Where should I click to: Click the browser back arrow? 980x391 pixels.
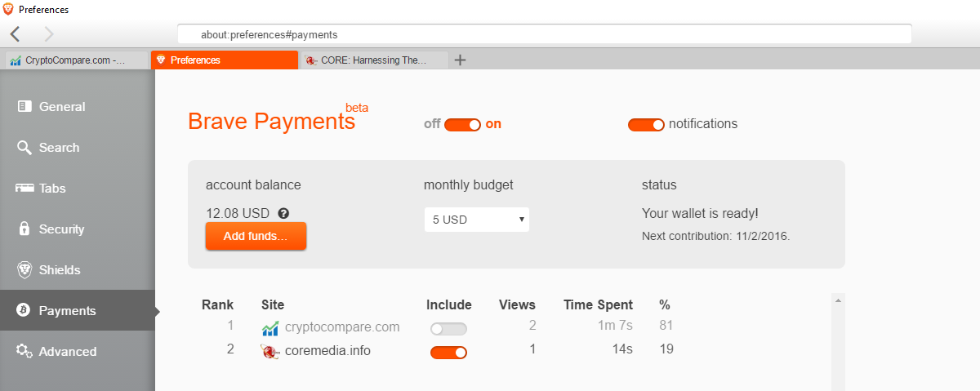pyautogui.click(x=16, y=34)
